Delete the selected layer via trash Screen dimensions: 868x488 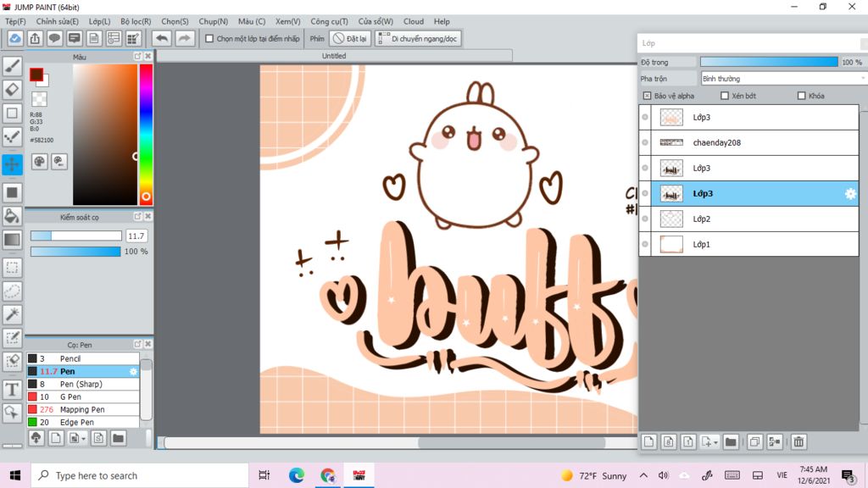(x=798, y=441)
